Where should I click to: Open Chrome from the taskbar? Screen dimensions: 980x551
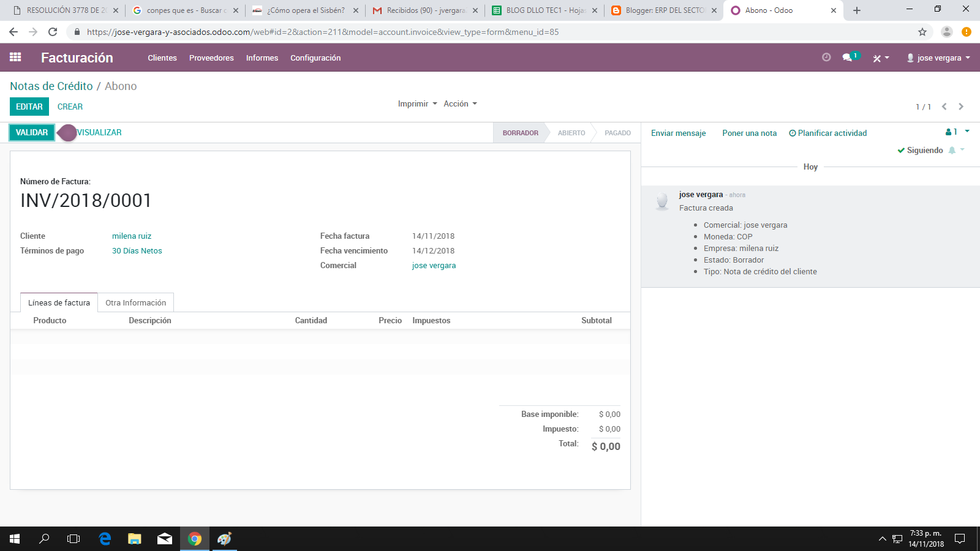(x=195, y=539)
